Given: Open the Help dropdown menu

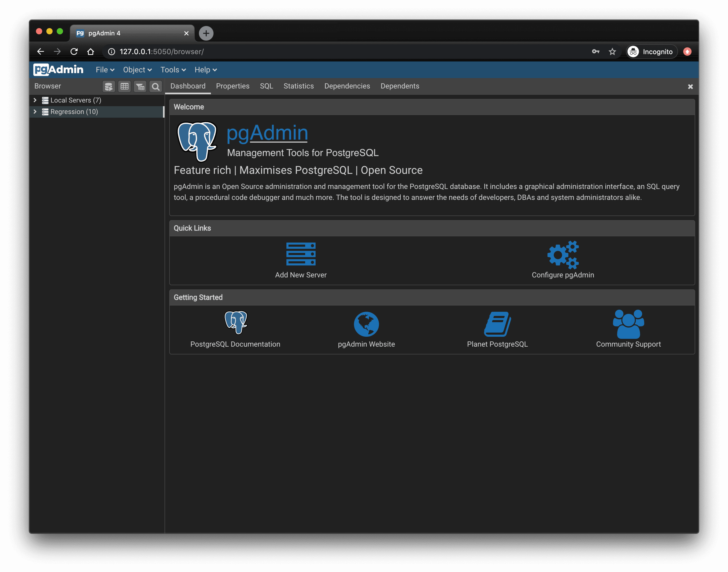Looking at the screenshot, I should click(205, 70).
